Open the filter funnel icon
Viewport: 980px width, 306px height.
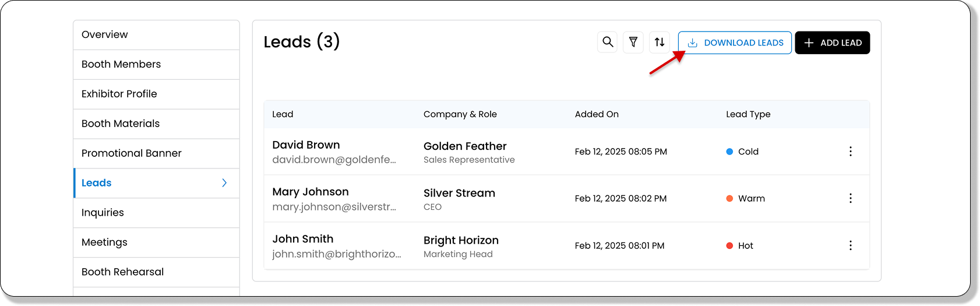[x=633, y=42]
